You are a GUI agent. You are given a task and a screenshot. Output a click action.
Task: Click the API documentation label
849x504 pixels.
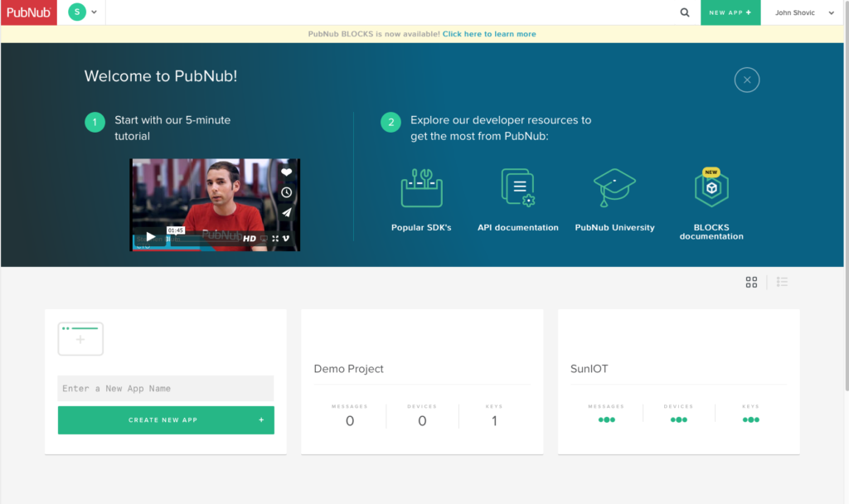click(x=517, y=227)
